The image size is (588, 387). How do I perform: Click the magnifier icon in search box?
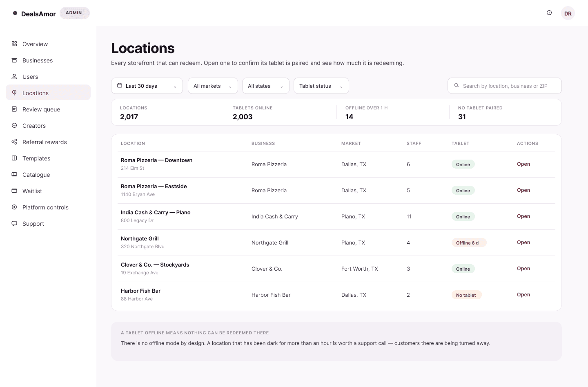pos(457,85)
